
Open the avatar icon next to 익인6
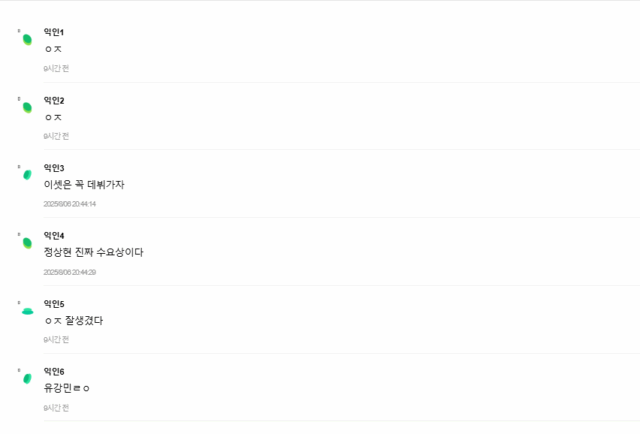[x=27, y=378]
